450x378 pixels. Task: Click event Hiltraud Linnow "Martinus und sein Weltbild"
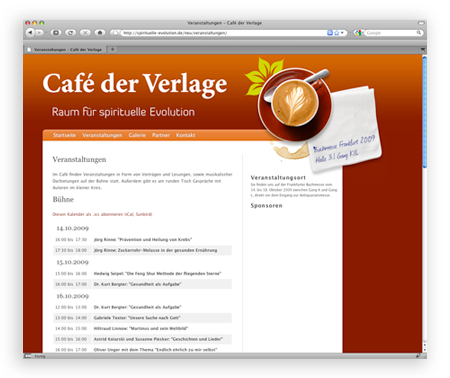[142, 328]
